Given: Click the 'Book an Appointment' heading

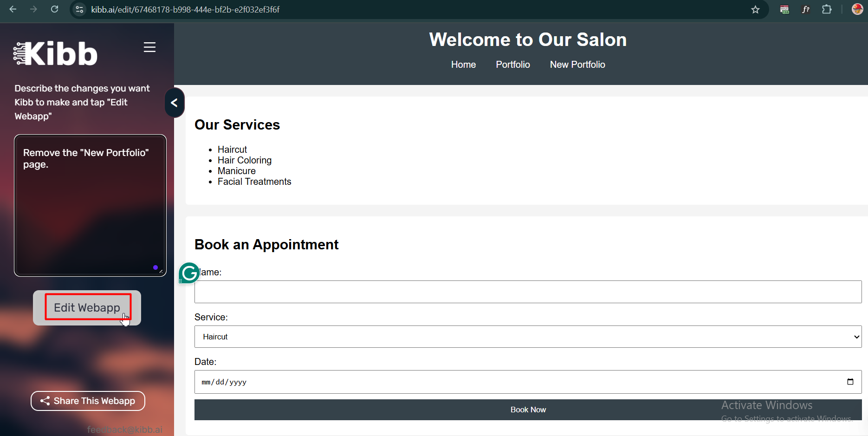Looking at the screenshot, I should (x=266, y=244).
